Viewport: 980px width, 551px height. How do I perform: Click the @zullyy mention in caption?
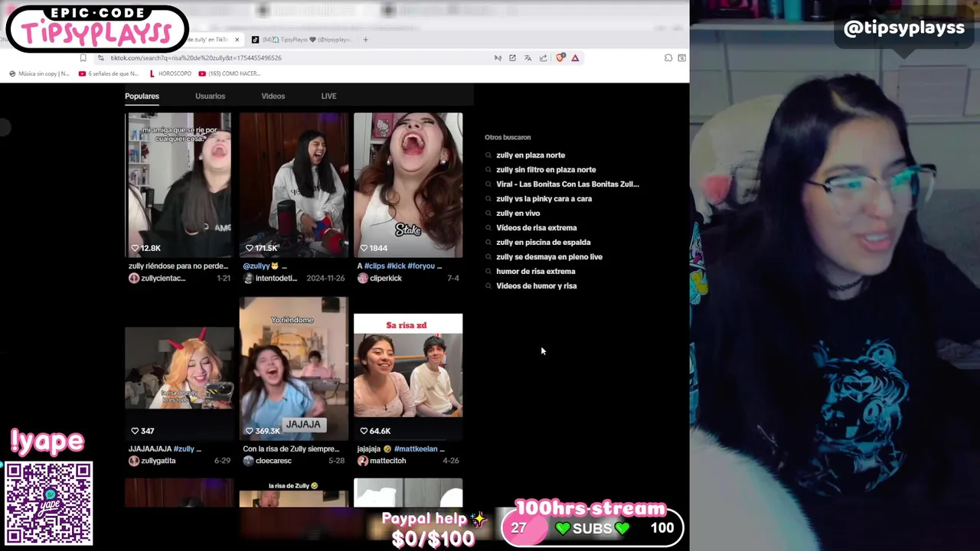click(x=256, y=266)
